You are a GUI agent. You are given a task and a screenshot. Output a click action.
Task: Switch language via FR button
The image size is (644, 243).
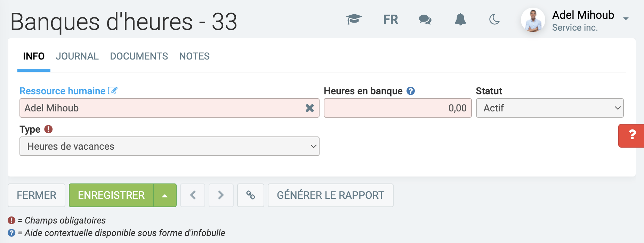tap(391, 19)
